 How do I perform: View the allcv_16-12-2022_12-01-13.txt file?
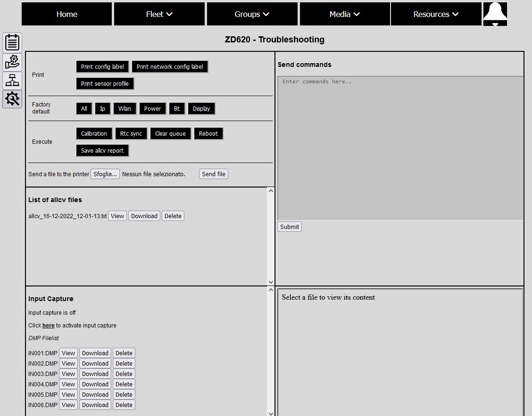117,216
